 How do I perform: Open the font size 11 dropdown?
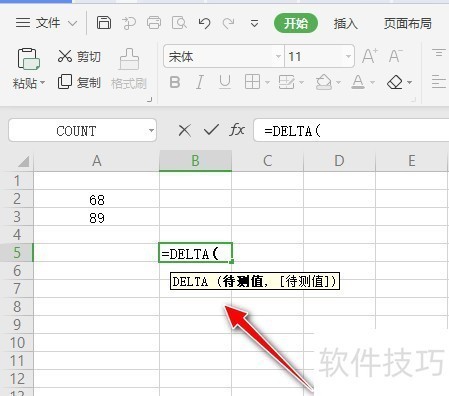coord(348,56)
